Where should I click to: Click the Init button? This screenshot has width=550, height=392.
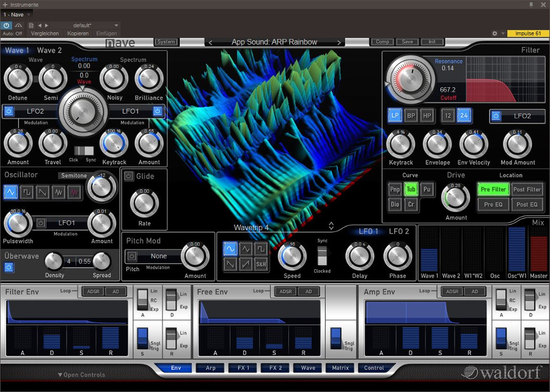tap(432, 42)
